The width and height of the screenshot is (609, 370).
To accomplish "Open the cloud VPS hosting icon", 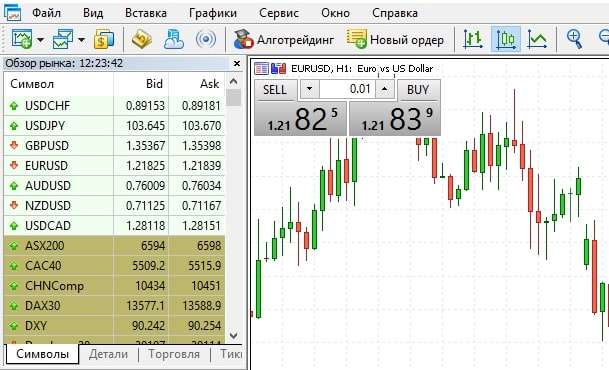I will 173,40.
